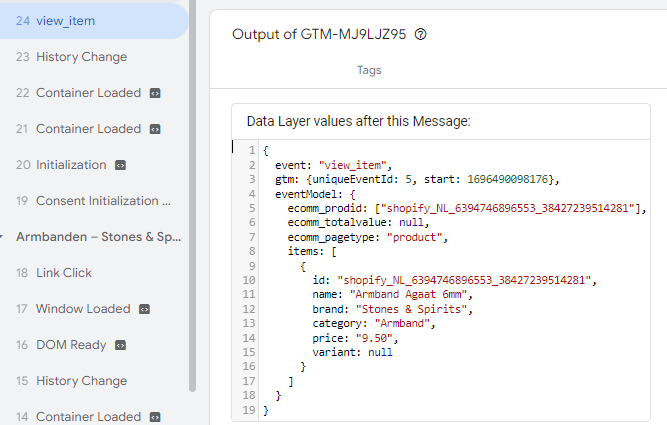Select the 24 view_item event
The width and height of the screenshot is (667, 425).
point(94,21)
